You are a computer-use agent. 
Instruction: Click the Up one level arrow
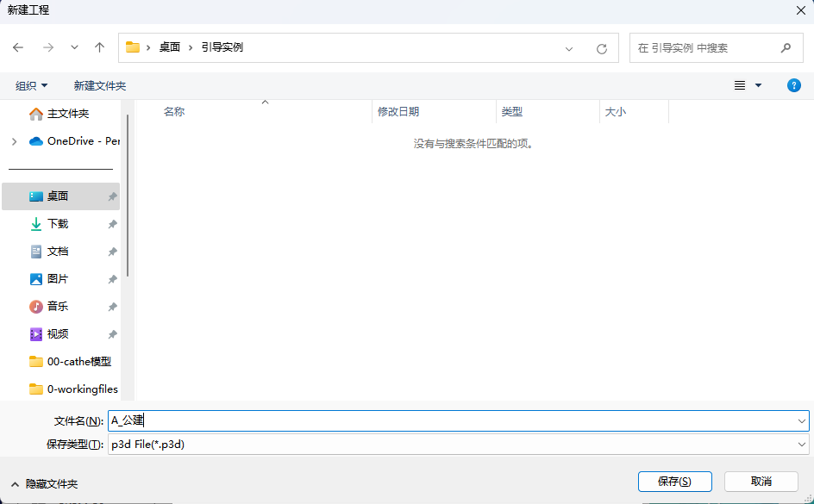point(100,48)
